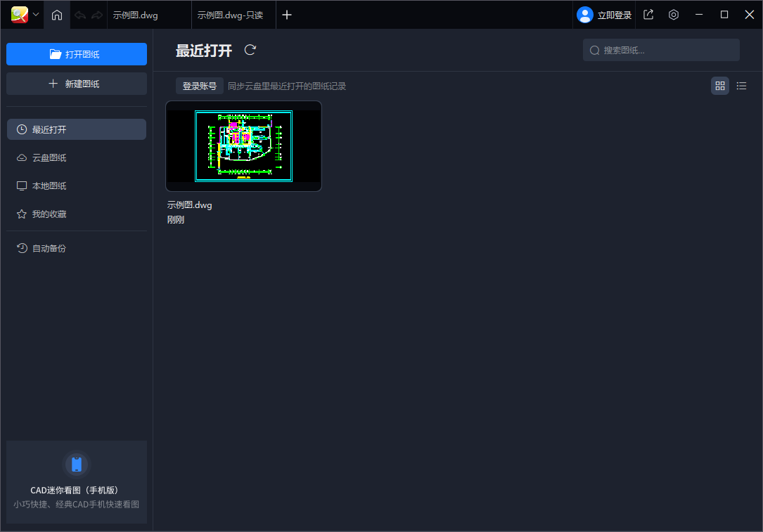Switch to the 示例图.dwg tab
This screenshot has width=763, height=532.
[x=148, y=15]
